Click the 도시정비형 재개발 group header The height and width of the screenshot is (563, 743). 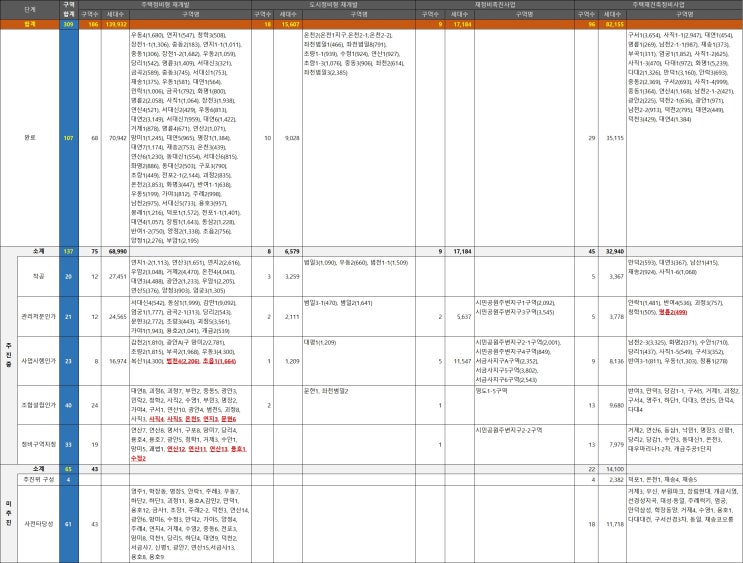click(334, 4)
